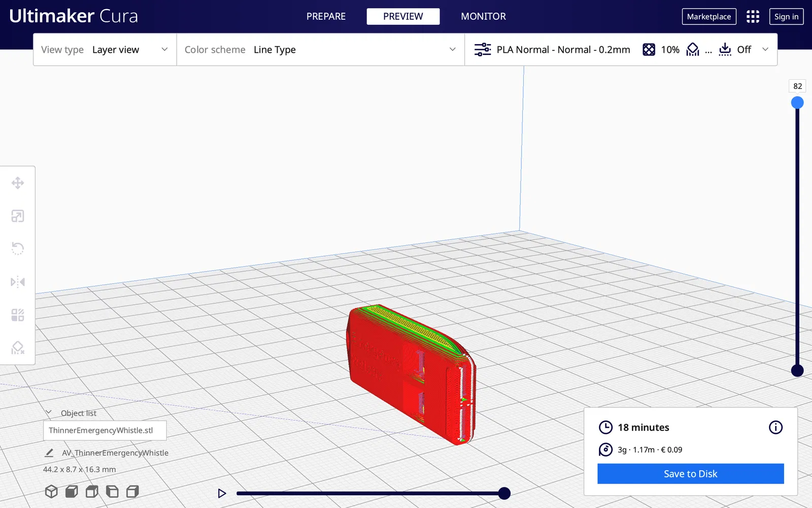Select the Mirror tool in left toolbar
Screen dimensions: 812x508
point(18,282)
